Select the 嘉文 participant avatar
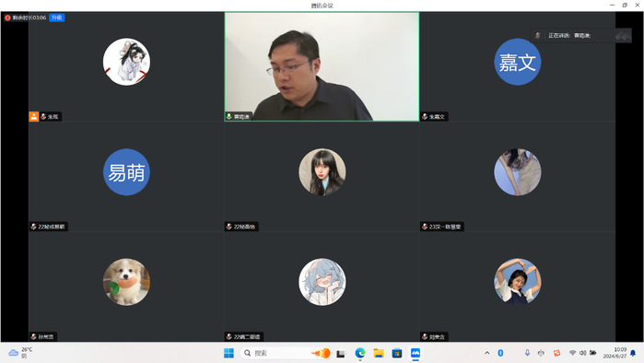Screen dimensions: 644x363 (x=517, y=62)
